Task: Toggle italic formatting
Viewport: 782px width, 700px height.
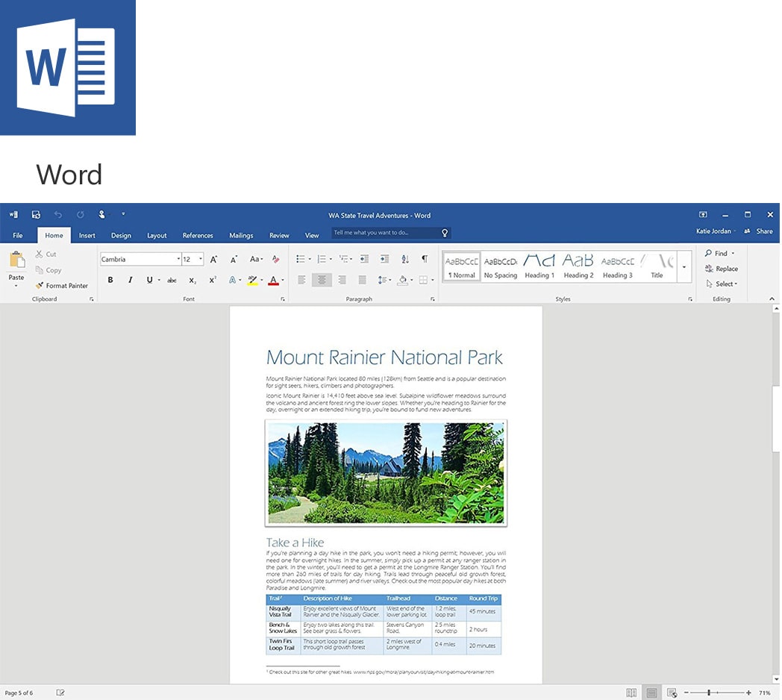Action: [130, 280]
